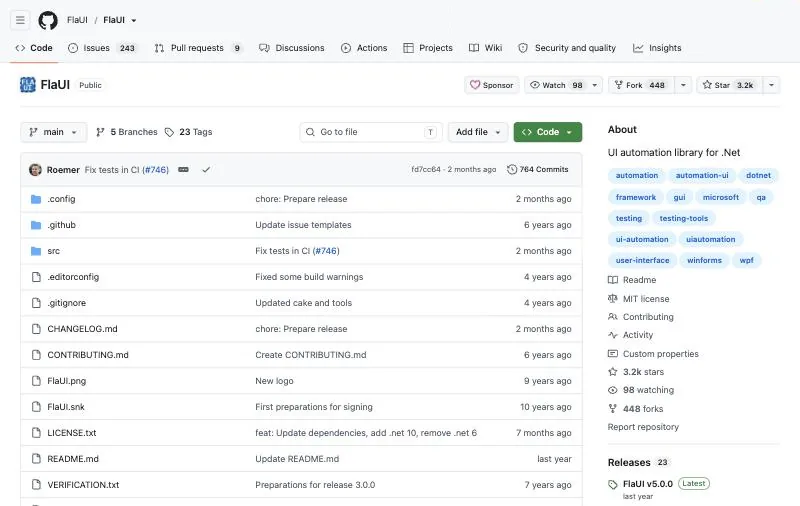The image size is (800, 506).
Task: Open the Discussions tab
Action: pos(292,48)
